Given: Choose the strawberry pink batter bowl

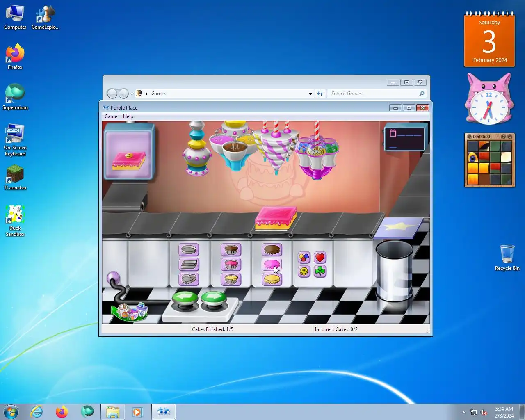Looking at the screenshot, I should click(231, 265).
